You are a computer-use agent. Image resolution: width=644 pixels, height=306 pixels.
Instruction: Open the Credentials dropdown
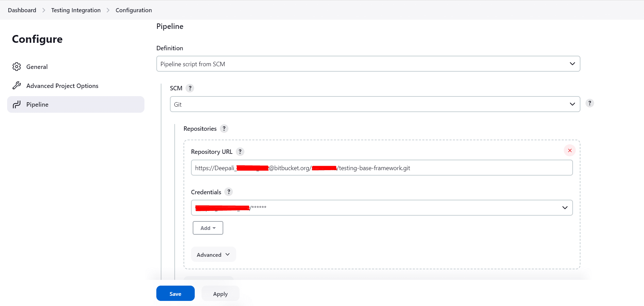(382, 208)
